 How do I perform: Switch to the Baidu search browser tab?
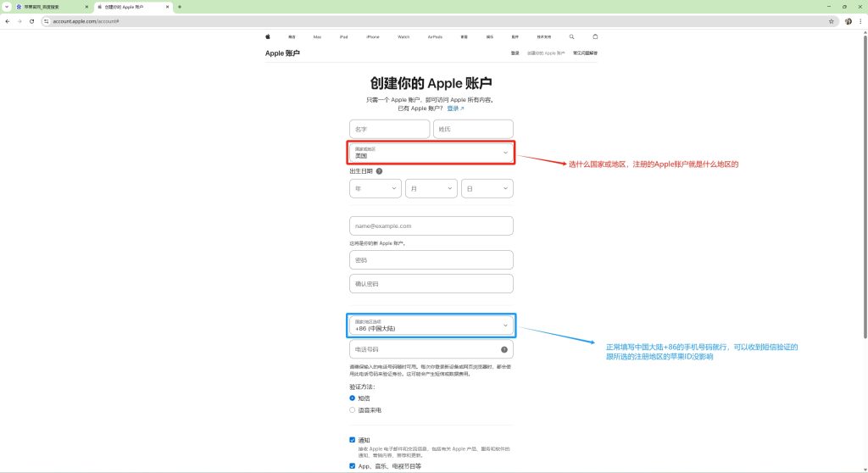[52, 7]
